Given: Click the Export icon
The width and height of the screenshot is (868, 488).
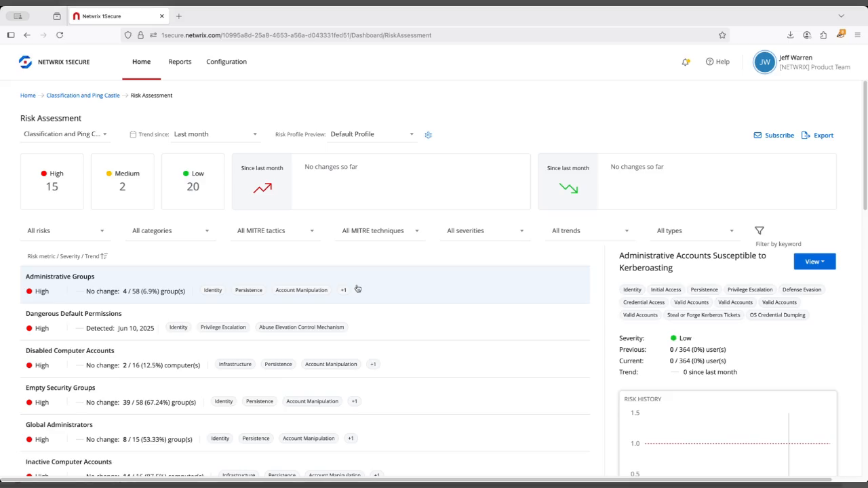Looking at the screenshot, I should point(806,135).
